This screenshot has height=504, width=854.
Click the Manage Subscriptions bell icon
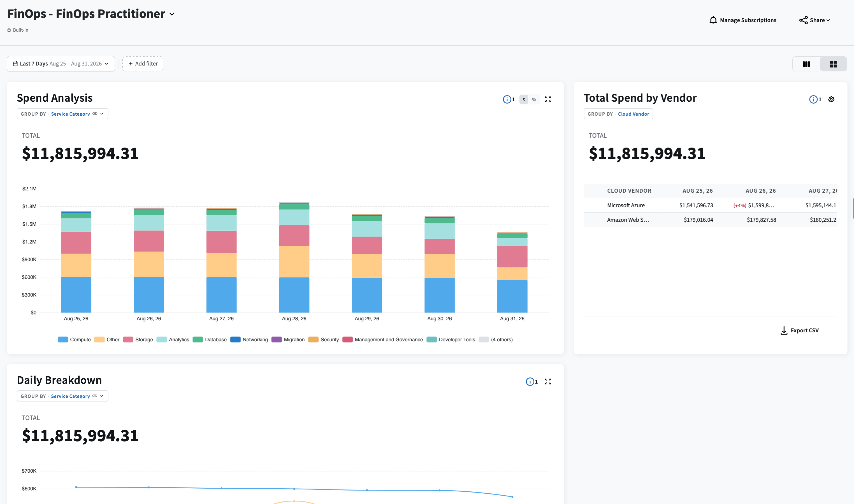pyautogui.click(x=713, y=20)
